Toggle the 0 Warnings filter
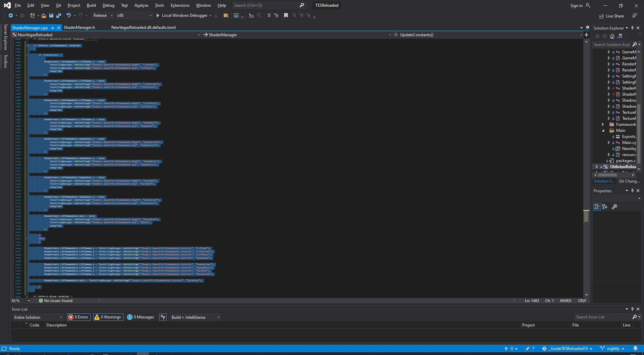Screen dimensions: 644x355 tap(108, 317)
